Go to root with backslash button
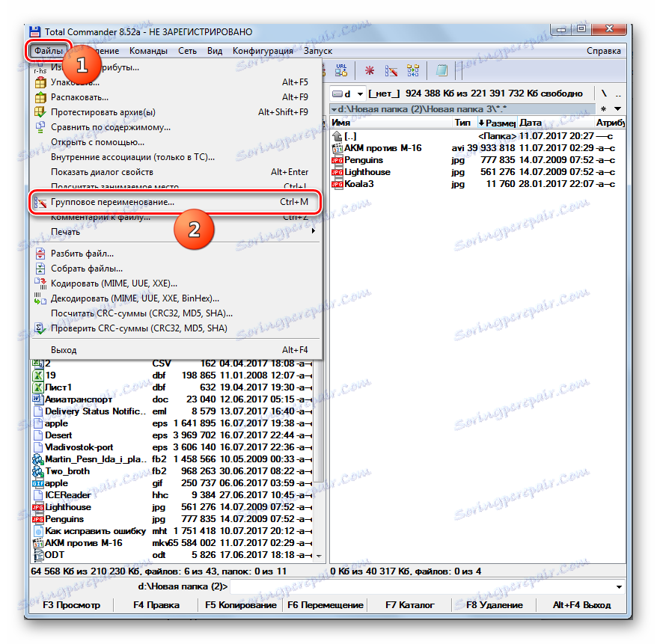 point(604,93)
